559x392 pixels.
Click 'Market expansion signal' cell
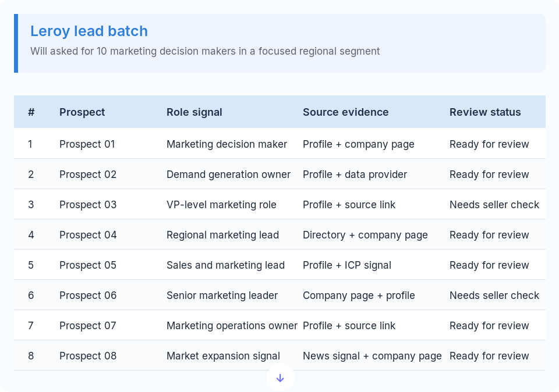coord(223,356)
